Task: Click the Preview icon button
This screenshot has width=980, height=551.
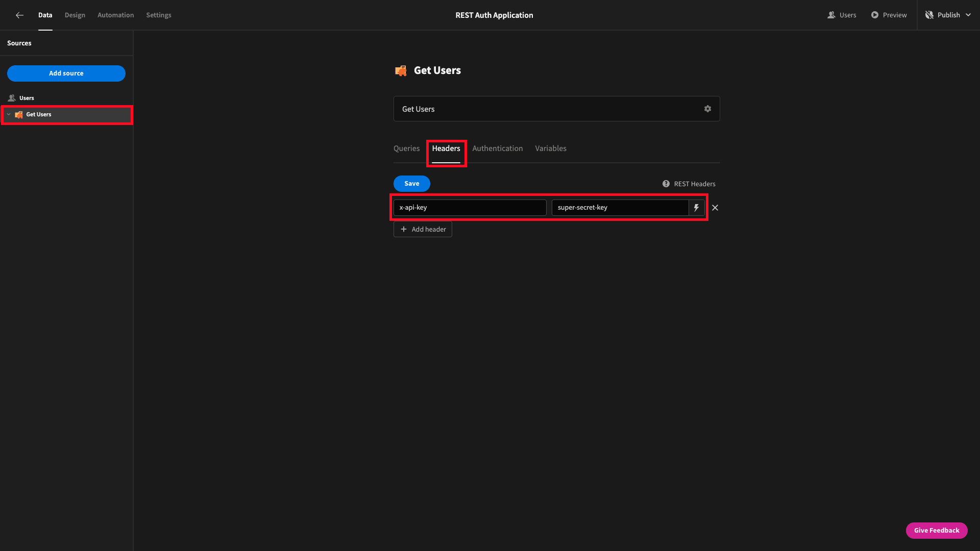Action: 874,15
